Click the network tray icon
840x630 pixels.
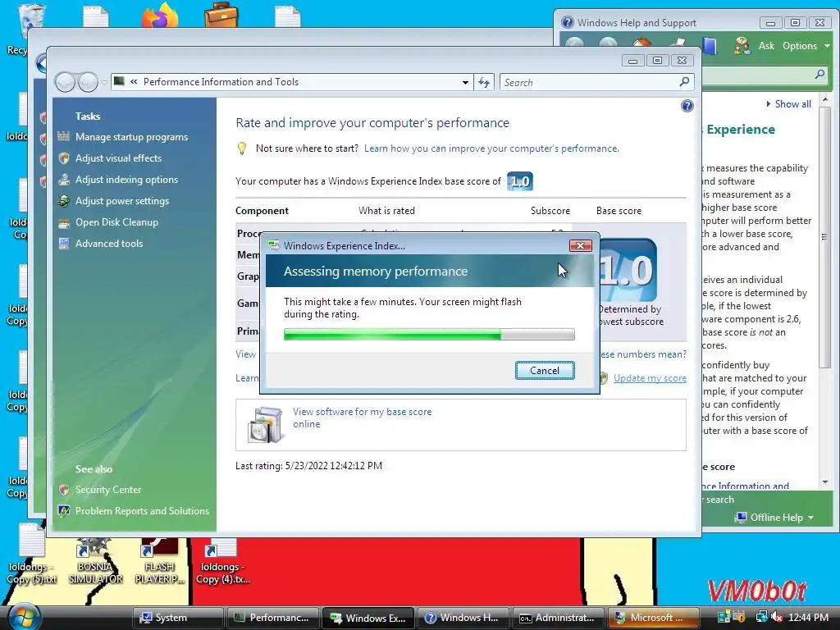pyautogui.click(x=760, y=617)
